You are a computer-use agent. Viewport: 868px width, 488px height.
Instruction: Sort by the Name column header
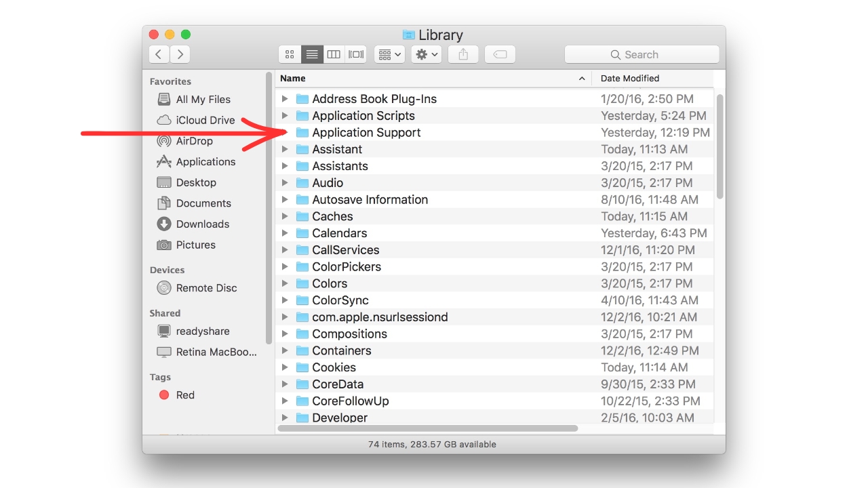pyautogui.click(x=433, y=79)
